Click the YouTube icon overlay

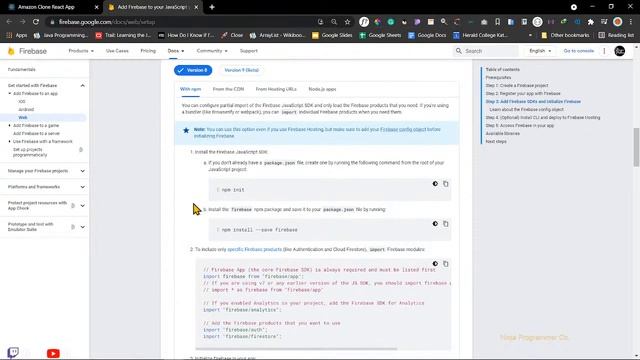(53, 353)
